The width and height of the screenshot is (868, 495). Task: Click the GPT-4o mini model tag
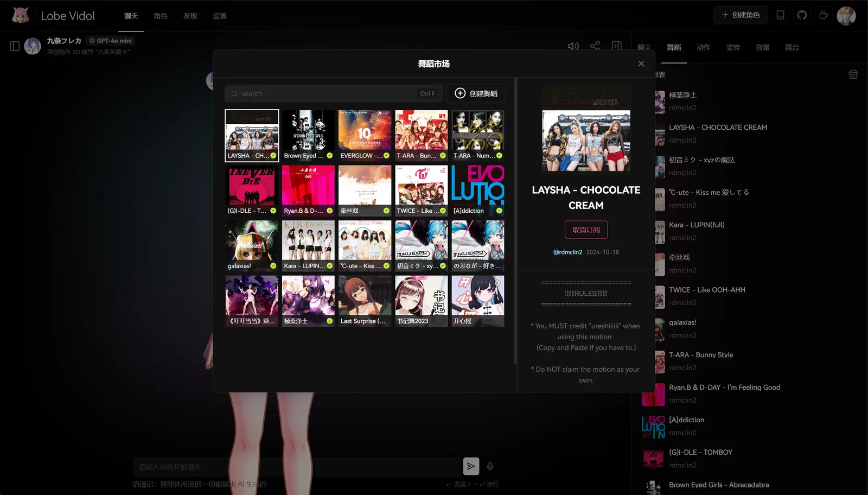click(111, 41)
